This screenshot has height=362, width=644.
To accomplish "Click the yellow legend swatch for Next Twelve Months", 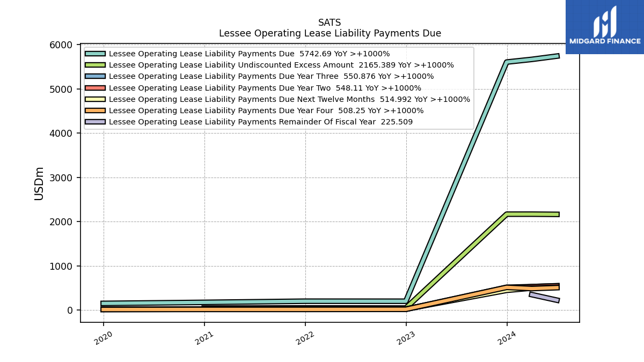I will click(96, 99).
